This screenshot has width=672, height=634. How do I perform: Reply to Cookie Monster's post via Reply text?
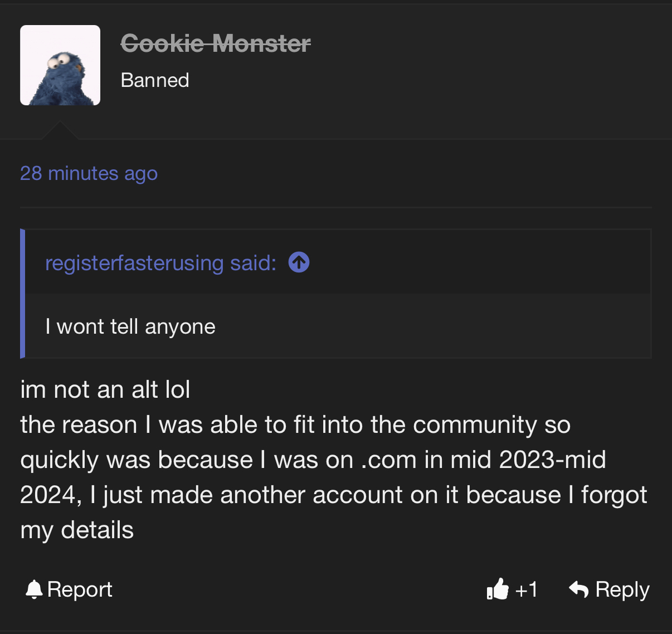(622, 589)
